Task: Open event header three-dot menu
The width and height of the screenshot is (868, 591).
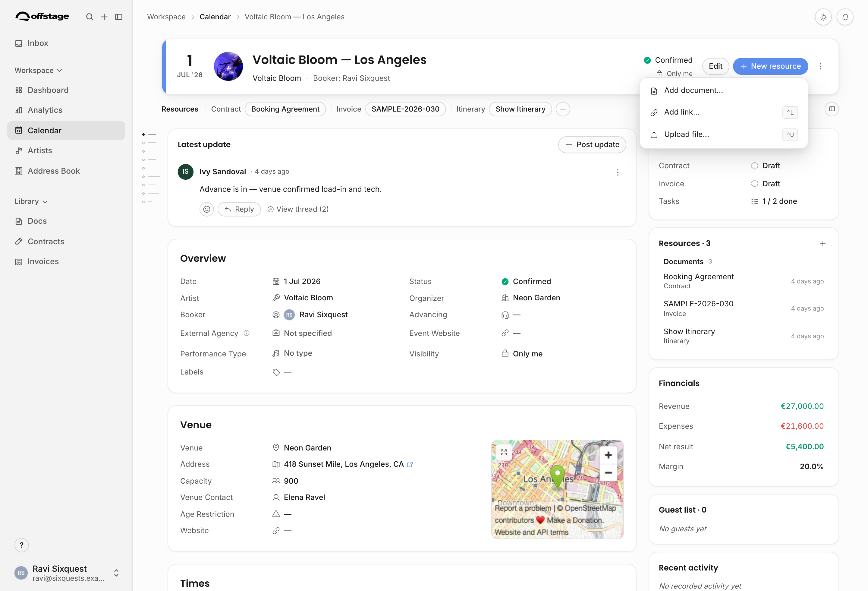Action: pyautogui.click(x=820, y=66)
